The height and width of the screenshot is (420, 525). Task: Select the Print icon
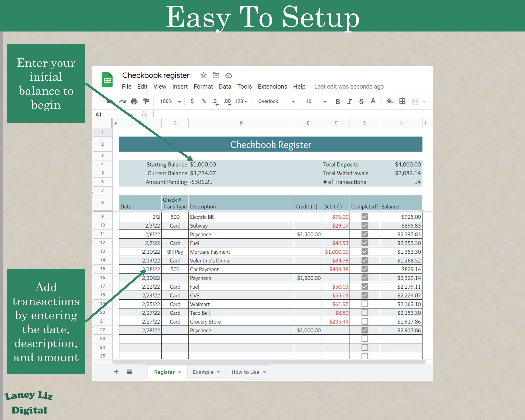pos(134,101)
